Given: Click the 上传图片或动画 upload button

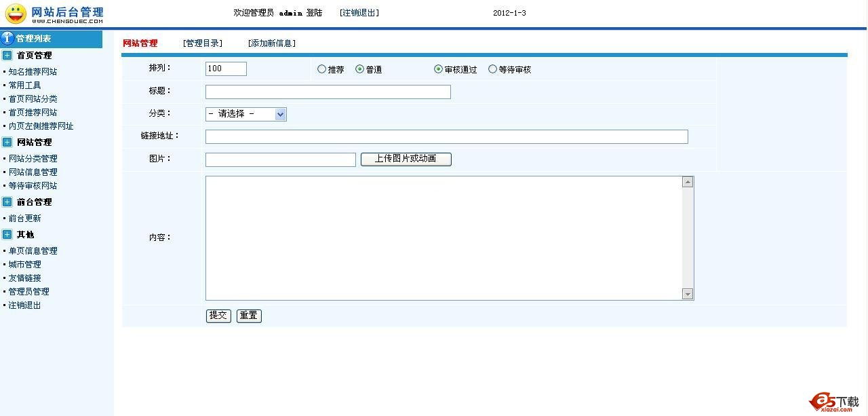Looking at the screenshot, I should point(406,159).
